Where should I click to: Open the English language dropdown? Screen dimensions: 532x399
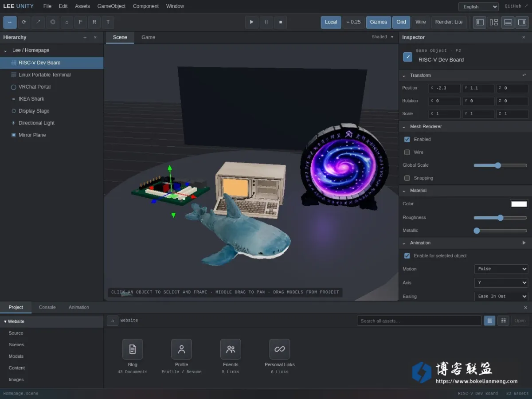coord(478,7)
